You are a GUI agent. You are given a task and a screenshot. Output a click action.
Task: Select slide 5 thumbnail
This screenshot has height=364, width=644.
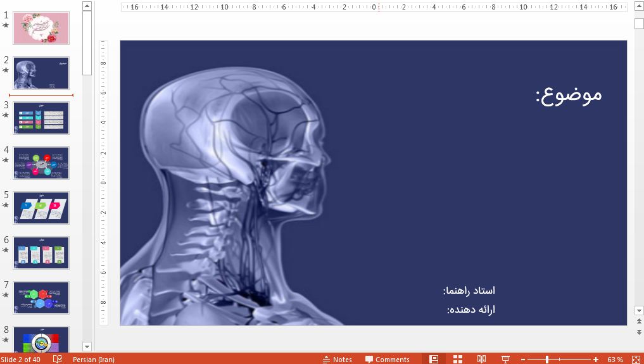click(41, 208)
